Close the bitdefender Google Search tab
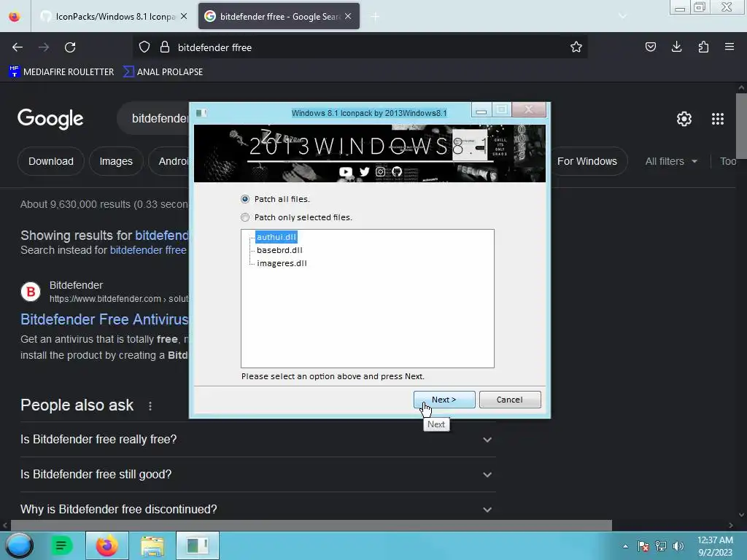 click(x=348, y=16)
